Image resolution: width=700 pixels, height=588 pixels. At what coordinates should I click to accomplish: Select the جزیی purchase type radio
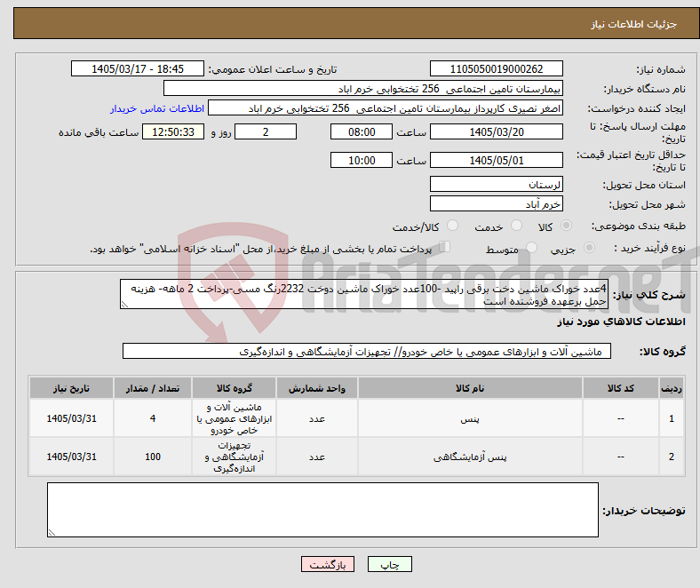click(x=589, y=247)
